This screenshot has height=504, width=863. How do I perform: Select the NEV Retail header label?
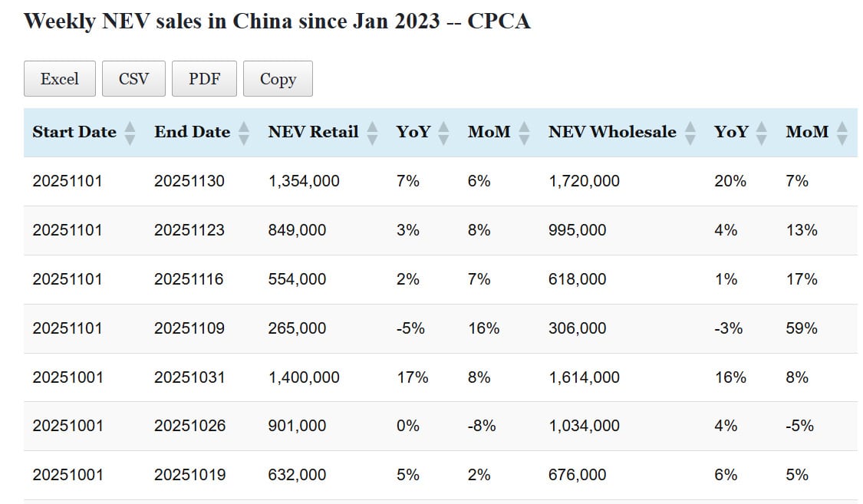pos(313,132)
